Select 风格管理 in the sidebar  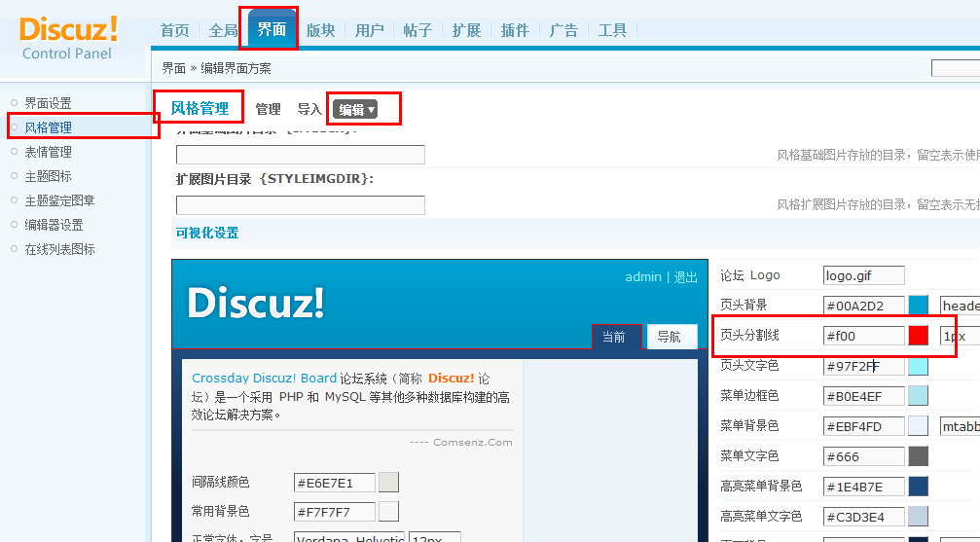pyautogui.click(x=48, y=127)
